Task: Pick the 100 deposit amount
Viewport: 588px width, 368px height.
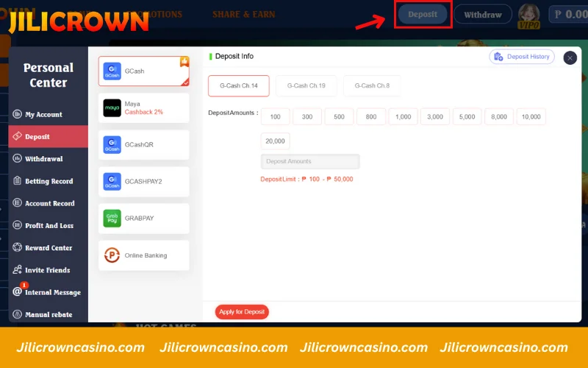Action: click(275, 117)
